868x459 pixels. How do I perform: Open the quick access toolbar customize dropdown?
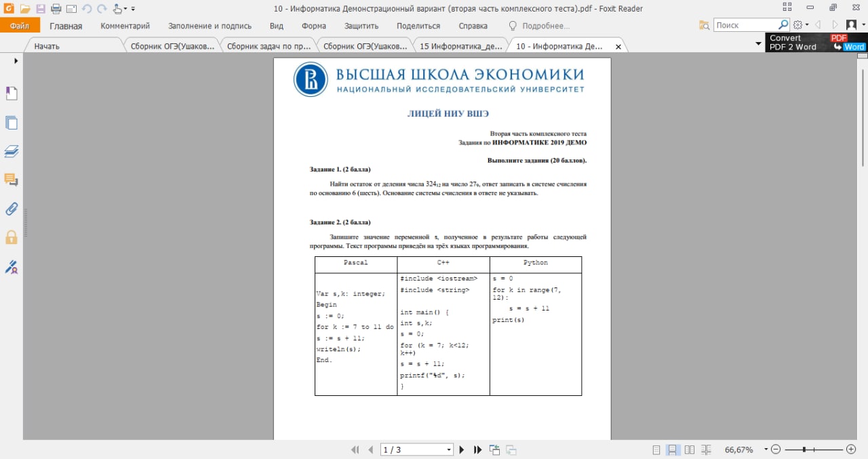click(x=134, y=9)
